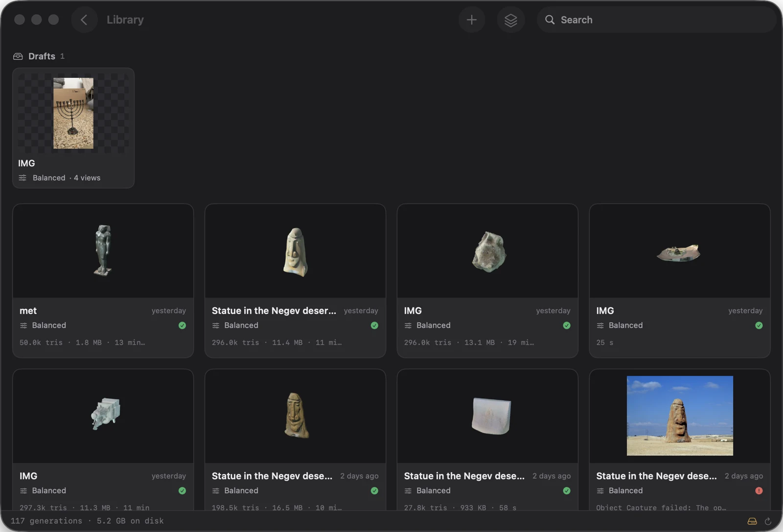Click the green check on the 27.8k tris Statue card
Viewport: 783px width, 532px height.
pos(567,491)
